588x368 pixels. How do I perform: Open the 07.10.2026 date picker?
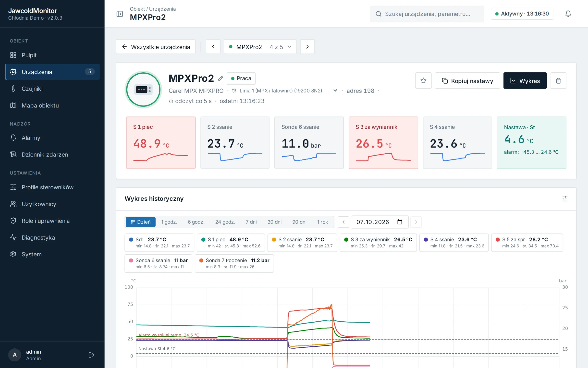[x=380, y=222]
